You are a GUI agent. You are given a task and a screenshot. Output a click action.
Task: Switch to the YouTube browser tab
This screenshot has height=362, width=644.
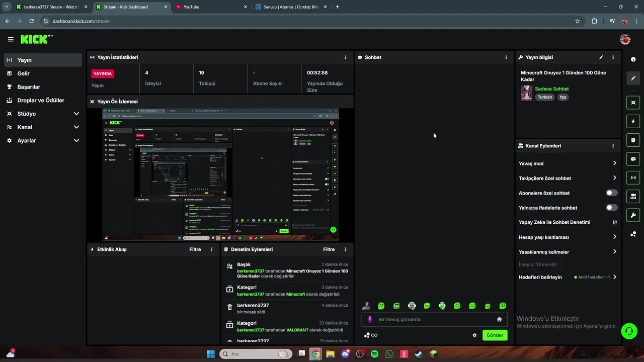[x=211, y=7]
